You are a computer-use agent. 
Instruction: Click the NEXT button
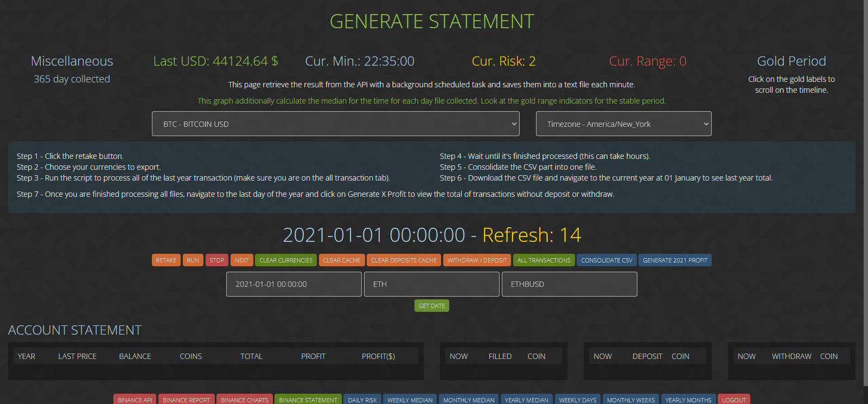tap(241, 260)
